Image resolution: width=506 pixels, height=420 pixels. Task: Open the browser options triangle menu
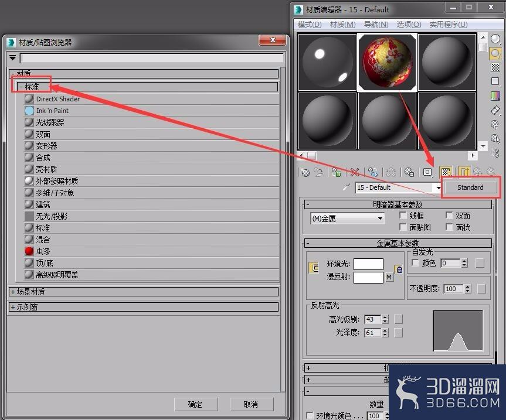point(12,57)
